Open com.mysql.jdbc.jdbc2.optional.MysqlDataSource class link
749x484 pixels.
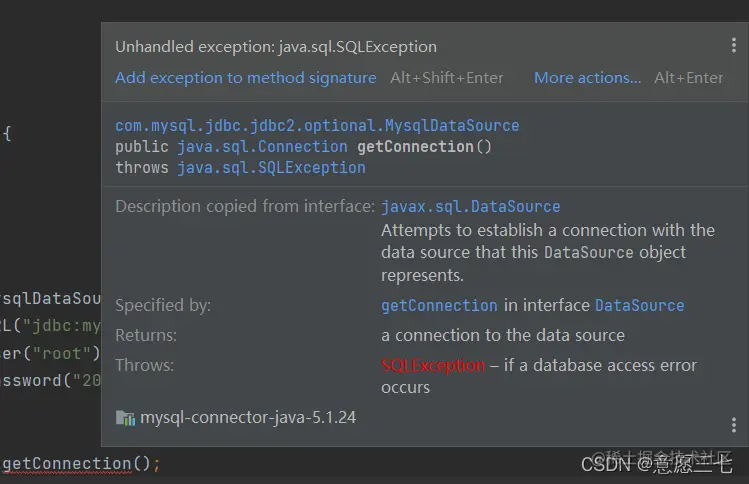point(317,126)
